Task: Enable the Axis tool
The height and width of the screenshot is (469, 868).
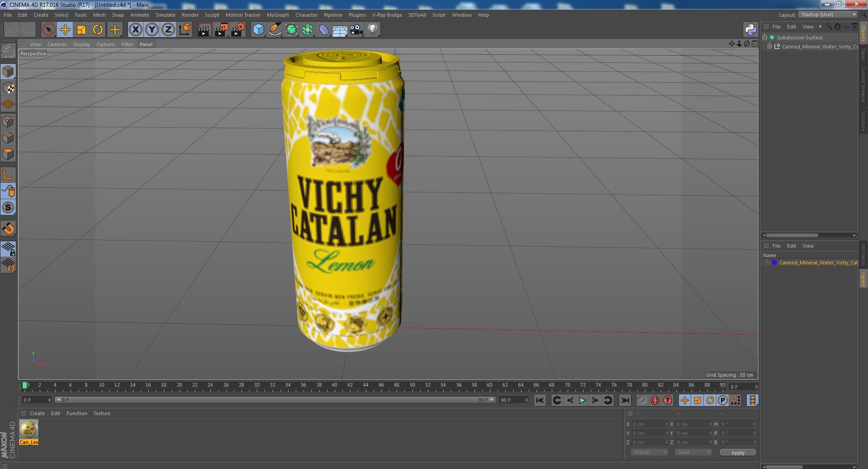Action: [x=8, y=175]
